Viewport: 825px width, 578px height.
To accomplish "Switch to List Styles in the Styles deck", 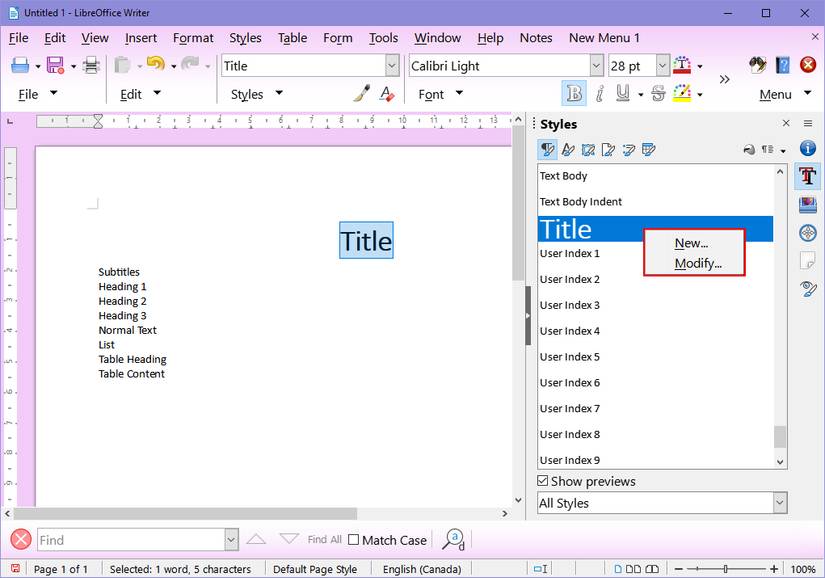I will click(x=628, y=149).
